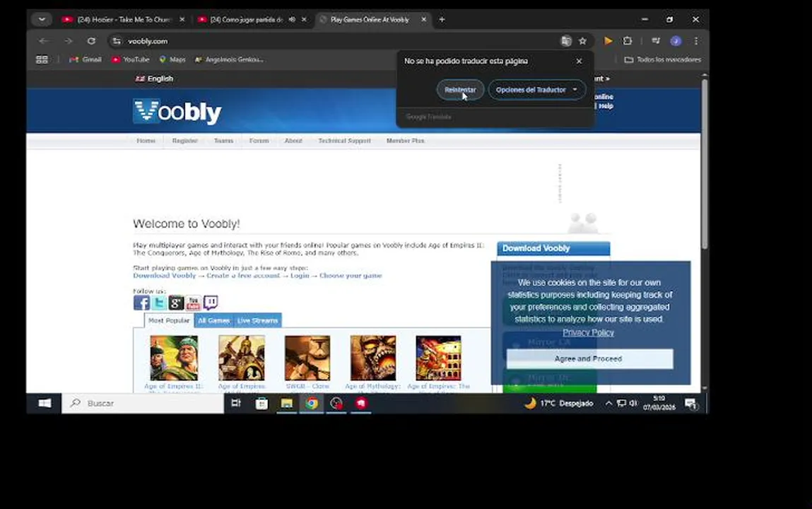Open Age of Mythology game thumbnail
812x509 pixels.
point(373,358)
